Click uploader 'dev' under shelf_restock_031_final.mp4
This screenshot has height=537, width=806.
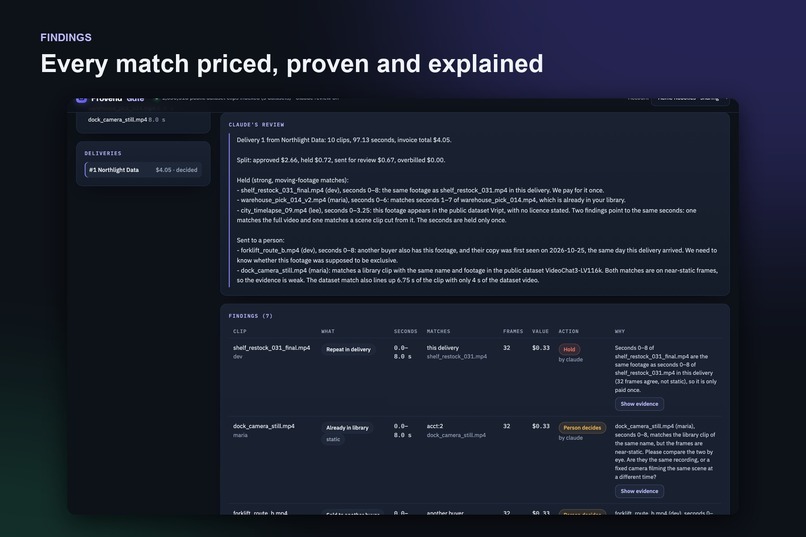237,357
